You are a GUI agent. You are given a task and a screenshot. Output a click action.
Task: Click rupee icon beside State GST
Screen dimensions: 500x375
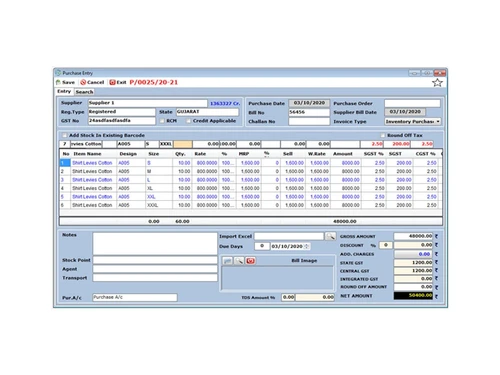click(436, 262)
